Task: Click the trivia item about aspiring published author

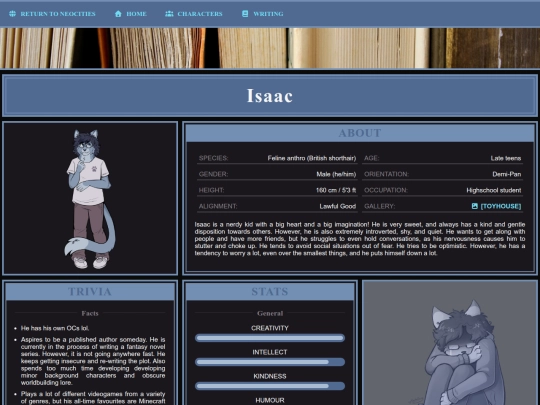Action: [93, 361]
